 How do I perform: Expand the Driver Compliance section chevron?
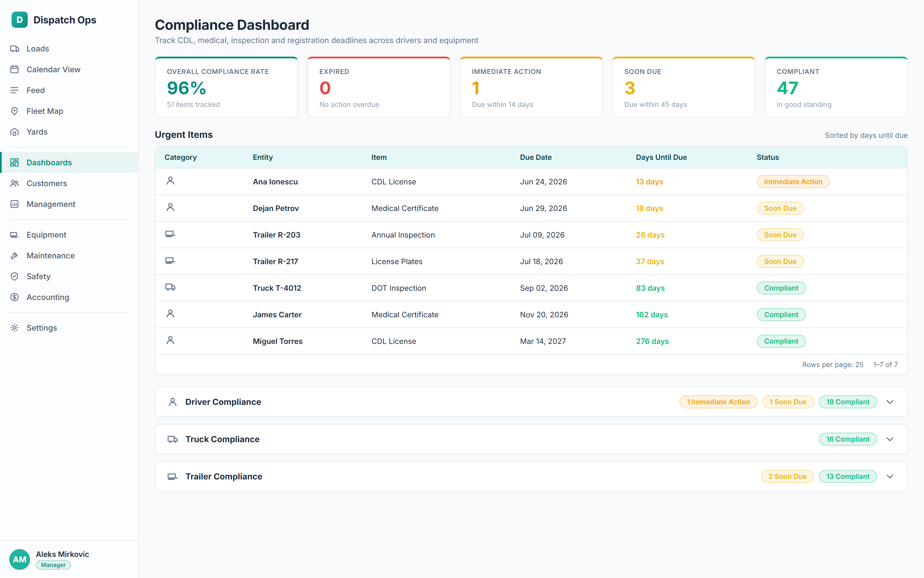pos(890,402)
